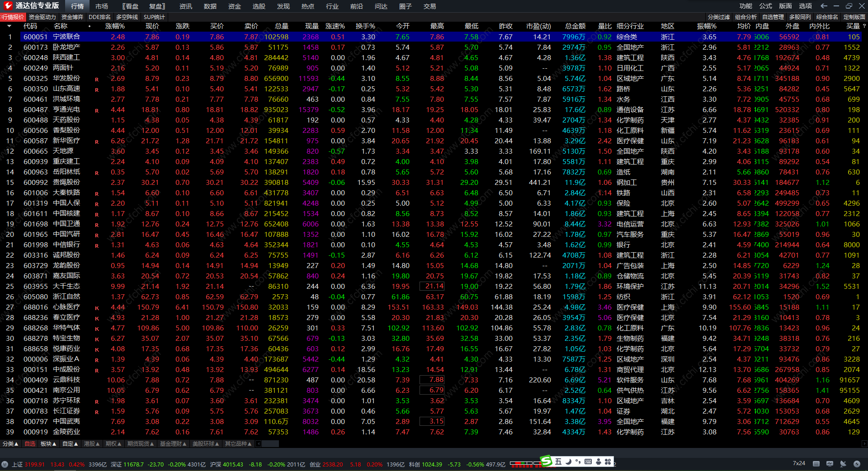Open the dropdown arrow left of 代码 header
This screenshot has width=868, height=471.
[x=9, y=26]
